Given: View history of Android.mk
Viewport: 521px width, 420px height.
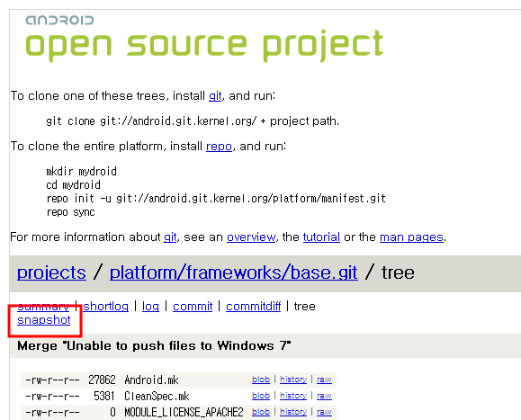Looking at the screenshot, I should pos(293,380).
